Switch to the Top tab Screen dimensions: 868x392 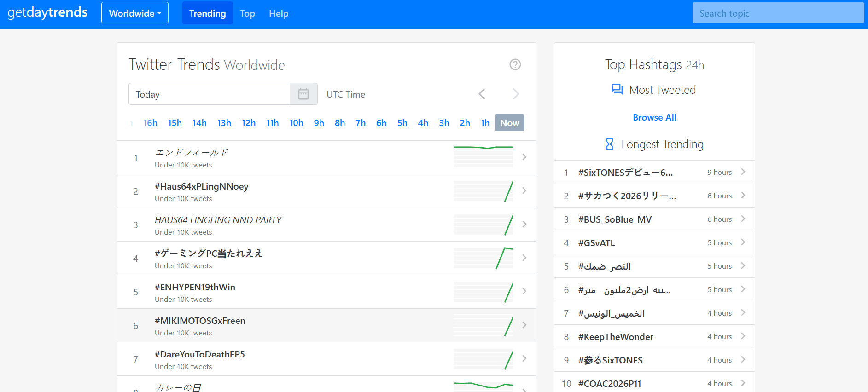(x=247, y=13)
